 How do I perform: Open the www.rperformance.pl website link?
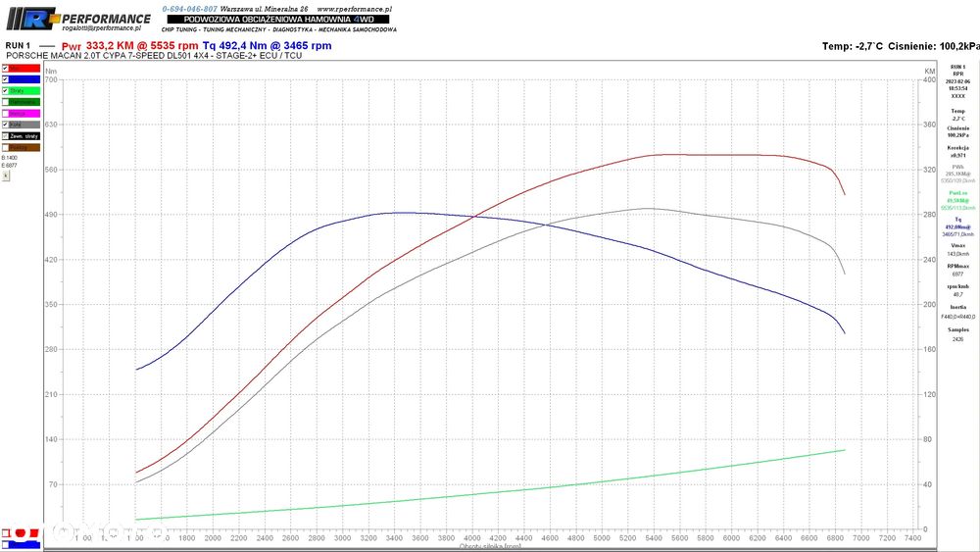pyautogui.click(x=354, y=10)
